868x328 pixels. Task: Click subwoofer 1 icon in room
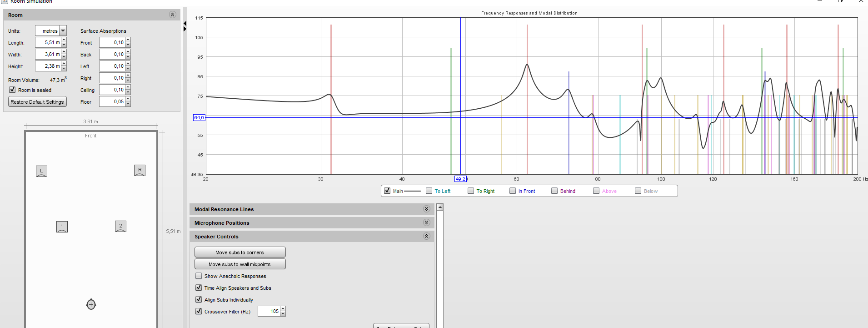(x=62, y=227)
